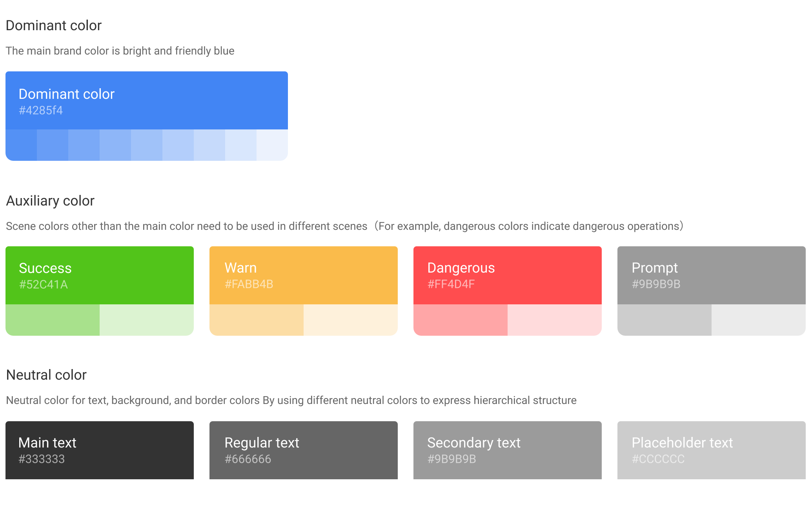Screen dimensions: 812x513
Task: Choose the Secondary text #9B9B9B swatch
Action: pyautogui.click(x=508, y=450)
